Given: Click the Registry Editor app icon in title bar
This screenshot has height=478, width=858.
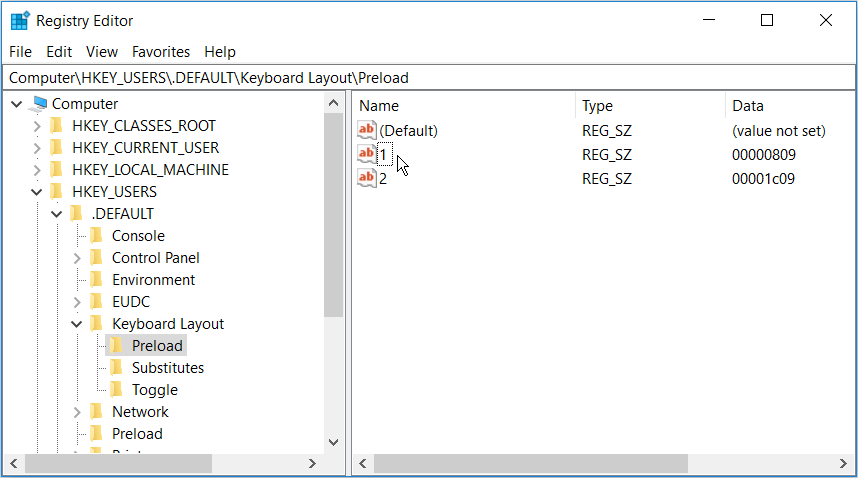Looking at the screenshot, I should (x=20, y=21).
